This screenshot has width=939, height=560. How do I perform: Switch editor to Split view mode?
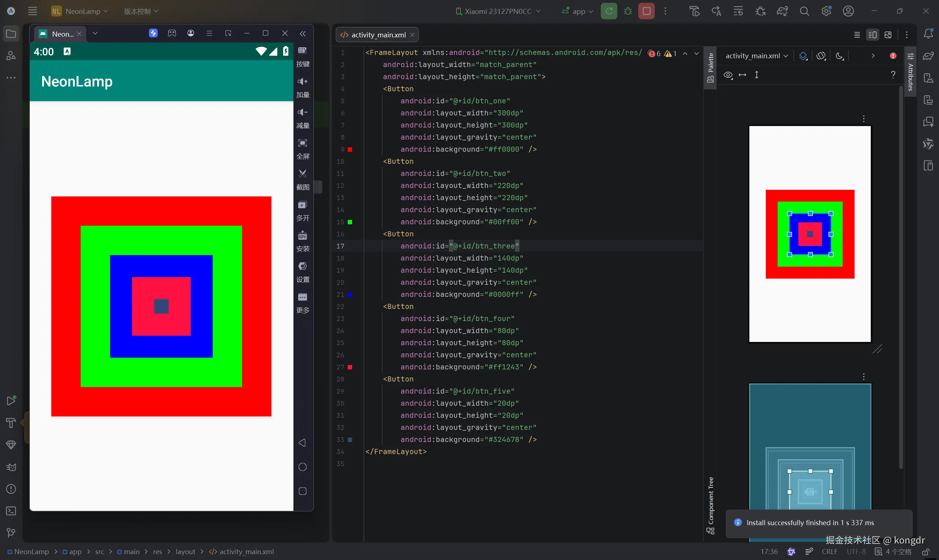point(872,35)
